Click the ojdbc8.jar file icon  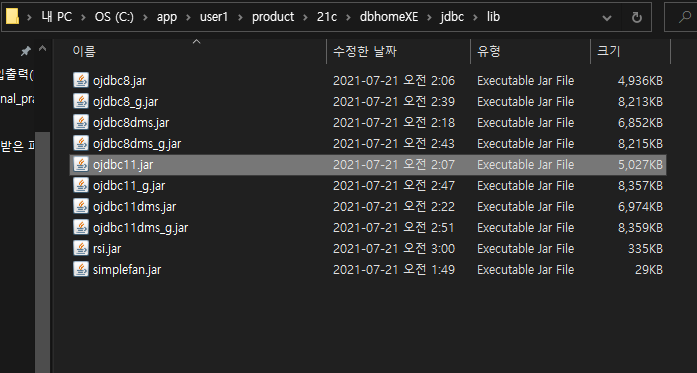pos(80,80)
